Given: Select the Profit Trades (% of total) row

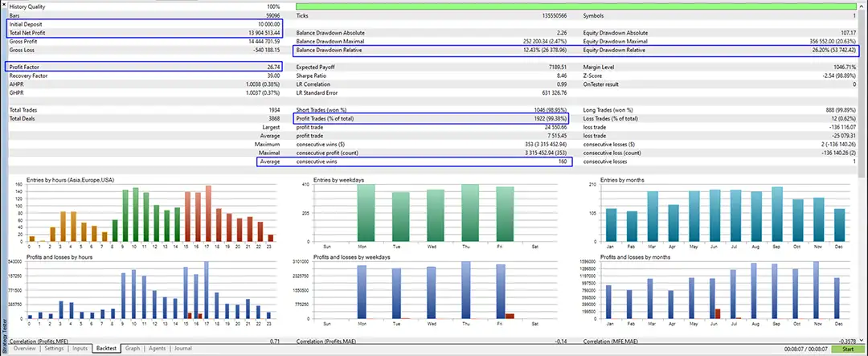Looking at the screenshot, I should [432, 118].
